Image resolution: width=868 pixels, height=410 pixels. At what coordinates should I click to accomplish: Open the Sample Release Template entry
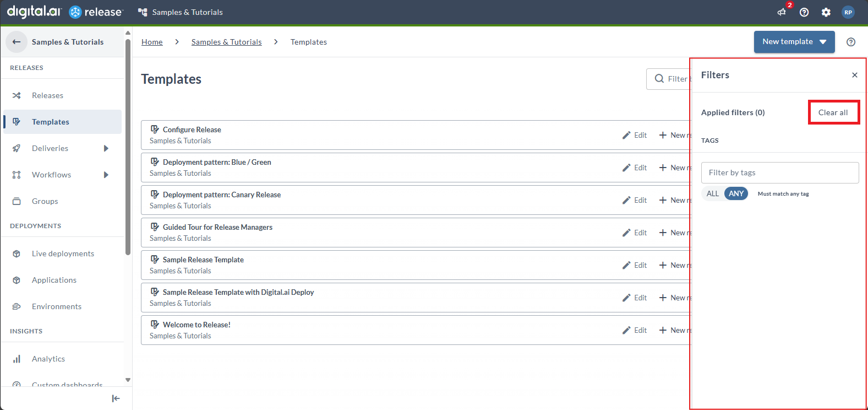pyautogui.click(x=203, y=260)
